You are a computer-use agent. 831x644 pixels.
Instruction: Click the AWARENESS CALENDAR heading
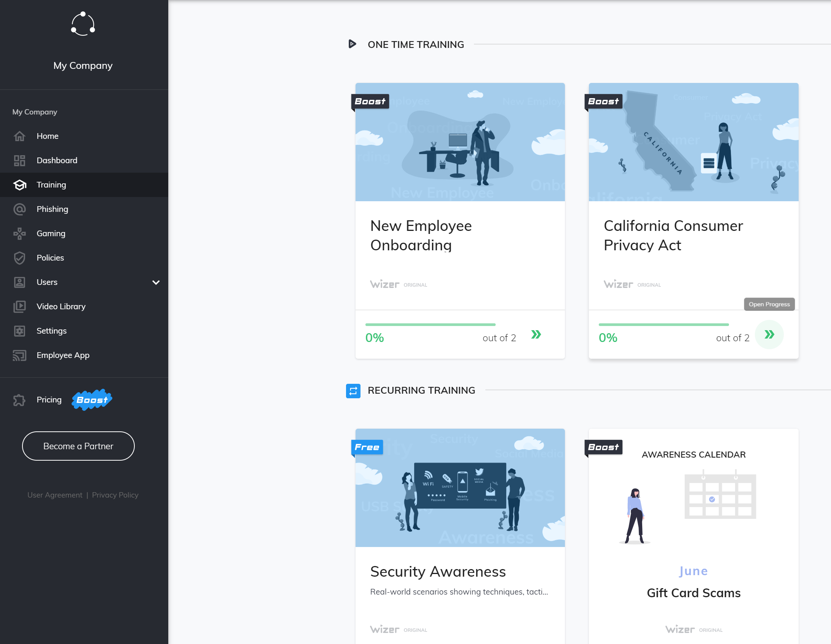[x=694, y=455]
